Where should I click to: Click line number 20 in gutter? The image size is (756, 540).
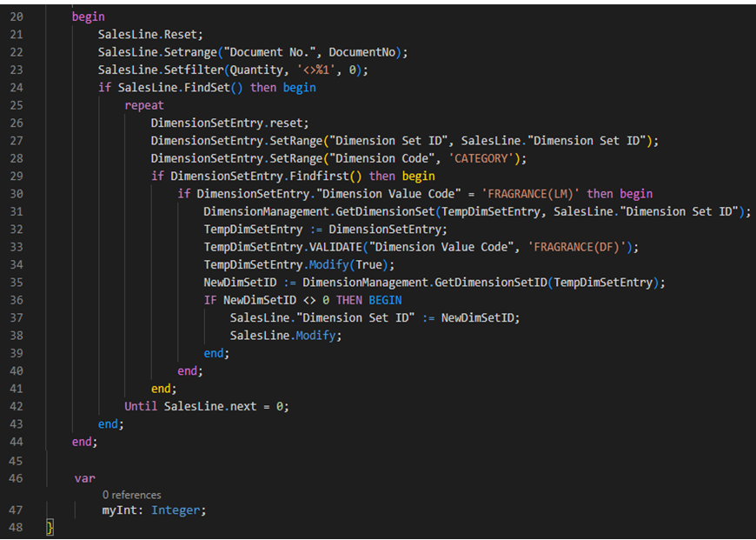pyautogui.click(x=16, y=17)
